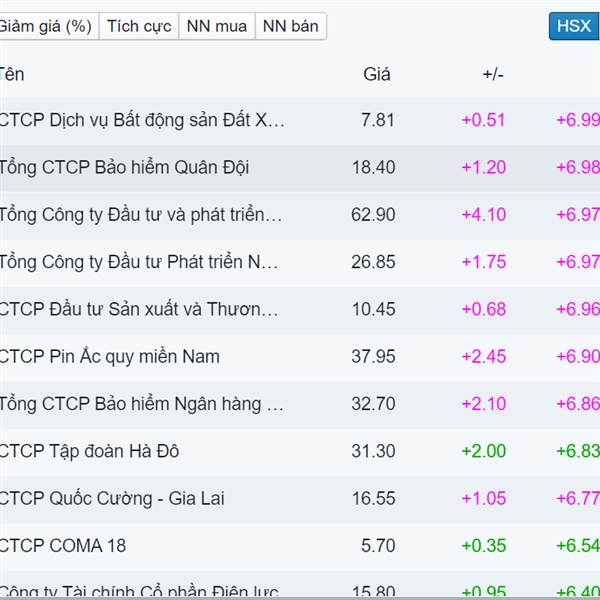600x600 pixels.
Task: Sort by the Giá column header
Action: [x=377, y=74]
